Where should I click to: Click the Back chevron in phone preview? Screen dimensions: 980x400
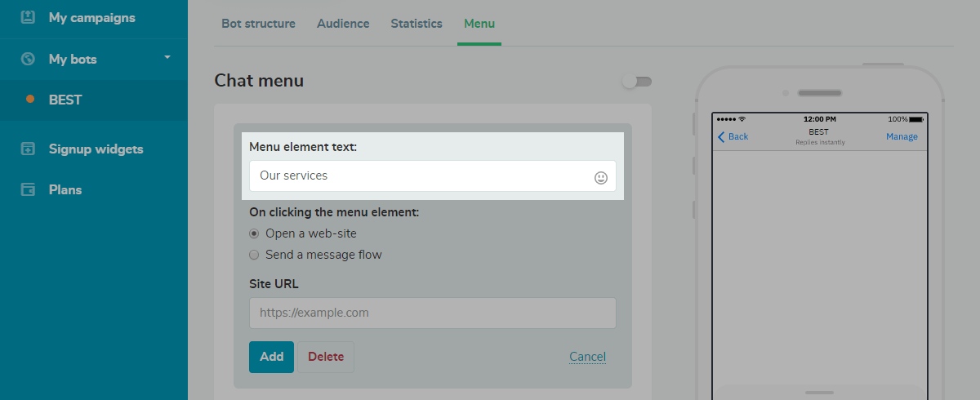(721, 136)
